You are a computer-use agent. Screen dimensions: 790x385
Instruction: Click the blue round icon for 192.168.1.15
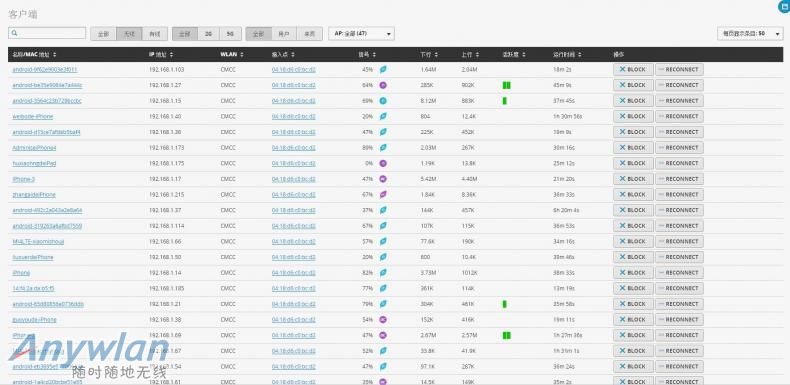(x=383, y=101)
